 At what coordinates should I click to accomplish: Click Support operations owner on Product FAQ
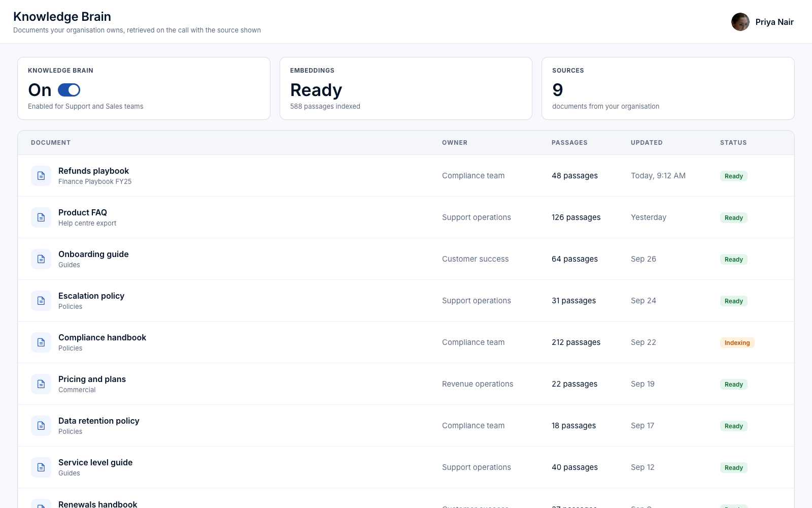pos(477,217)
